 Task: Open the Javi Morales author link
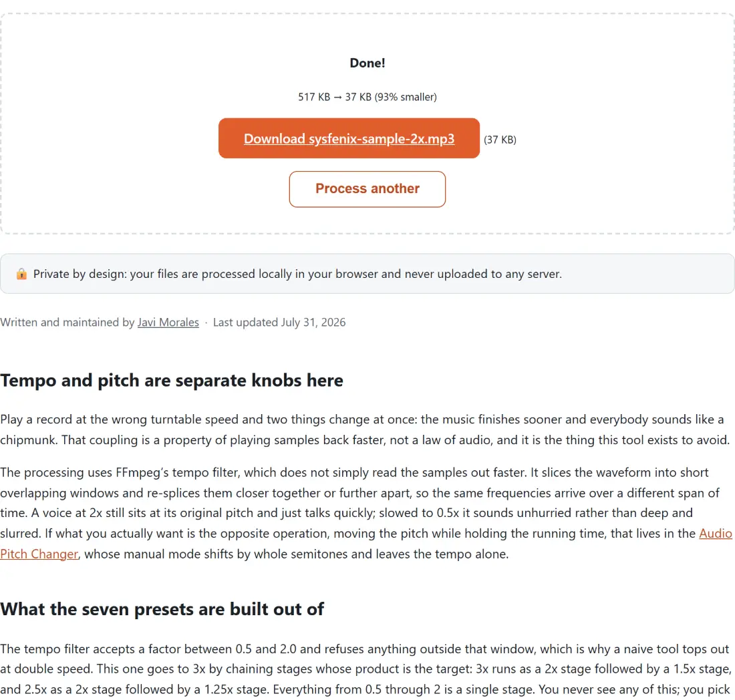coord(168,323)
